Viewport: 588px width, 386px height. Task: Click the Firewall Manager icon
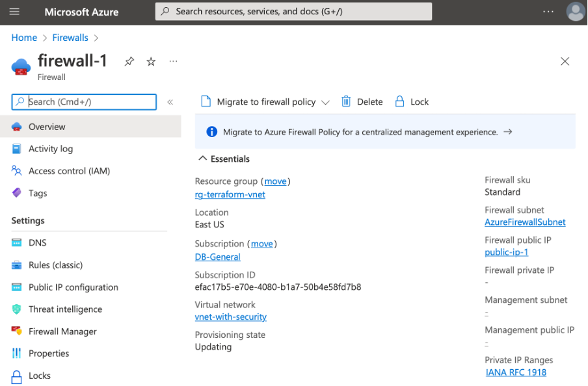click(x=16, y=331)
